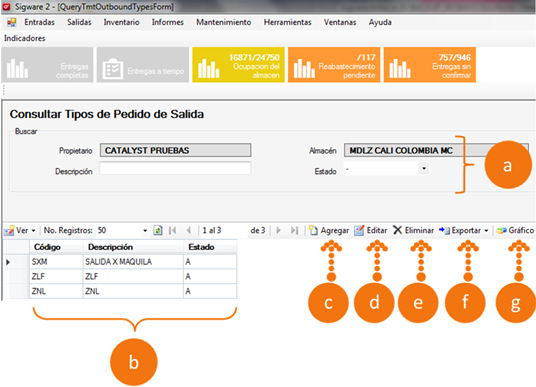Click the Eliminar X icon

click(397, 230)
